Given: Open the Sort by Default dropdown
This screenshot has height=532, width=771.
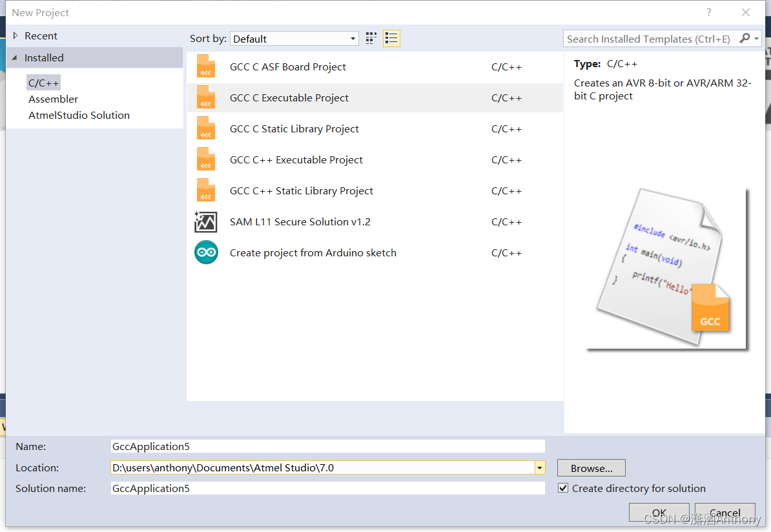Looking at the screenshot, I should 294,39.
